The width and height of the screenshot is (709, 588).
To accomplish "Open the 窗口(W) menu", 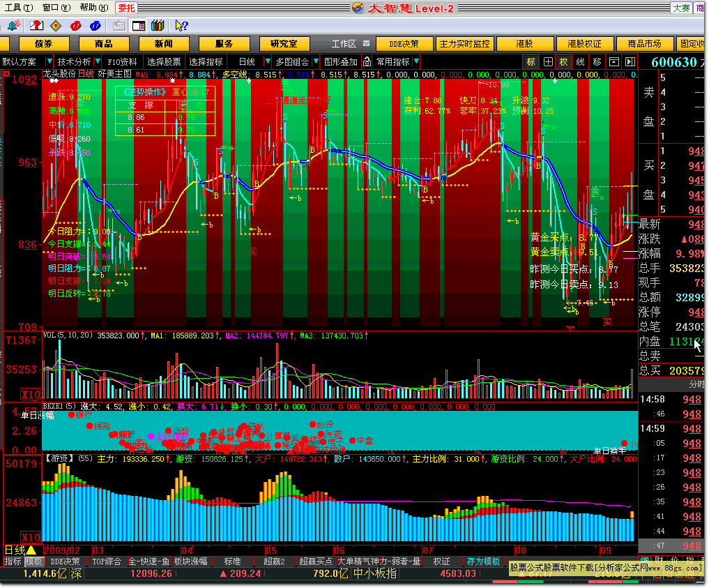I will (x=56, y=8).
